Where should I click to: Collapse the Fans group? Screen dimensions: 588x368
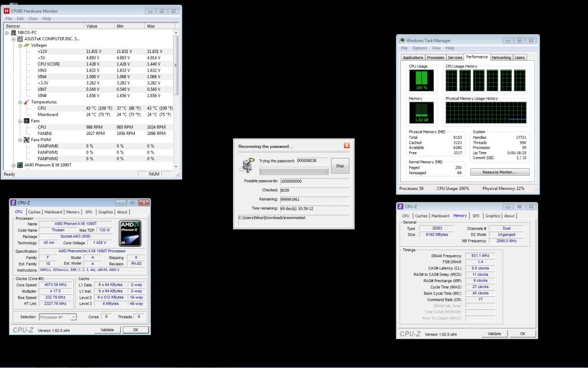[x=21, y=121]
